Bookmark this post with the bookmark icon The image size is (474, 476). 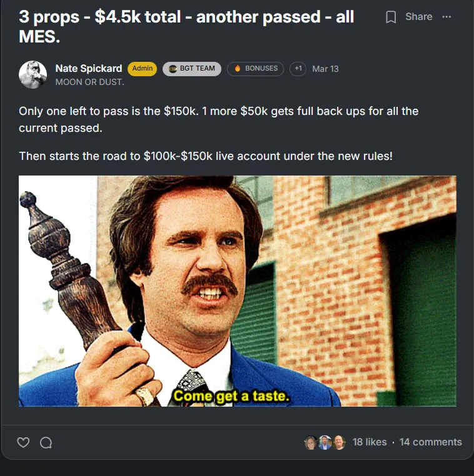[391, 17]
